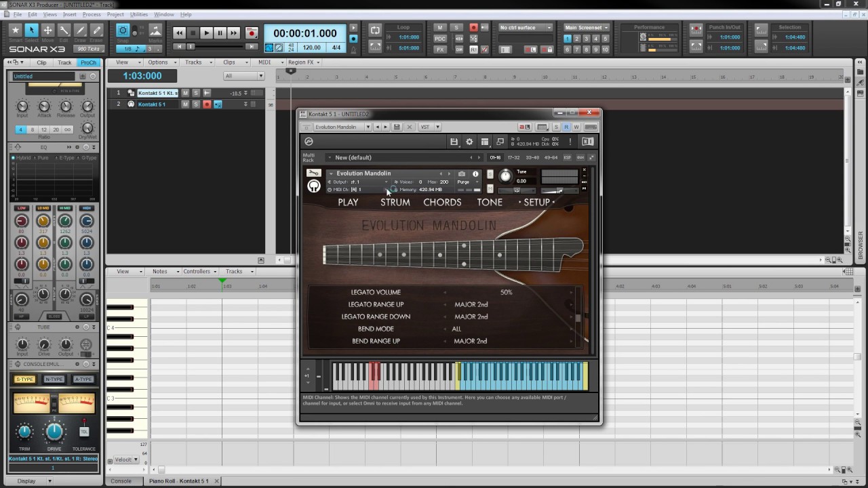Click the instrument snapshot camera icon
Screen dimensions: 868x488
coord(462,174)
